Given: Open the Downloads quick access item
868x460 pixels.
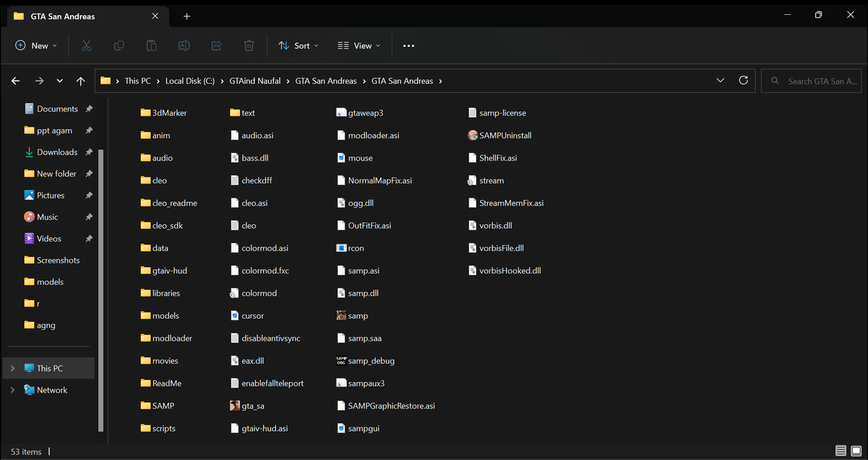Looking at the screenshot, I should click(x=57, y=152).
